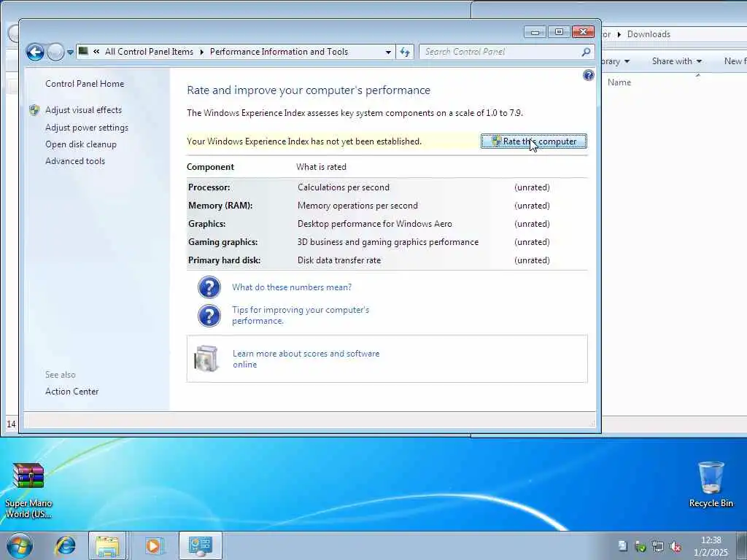Click the Action Center flag tray icon
The image size is (747, 560).
point(622,546)
